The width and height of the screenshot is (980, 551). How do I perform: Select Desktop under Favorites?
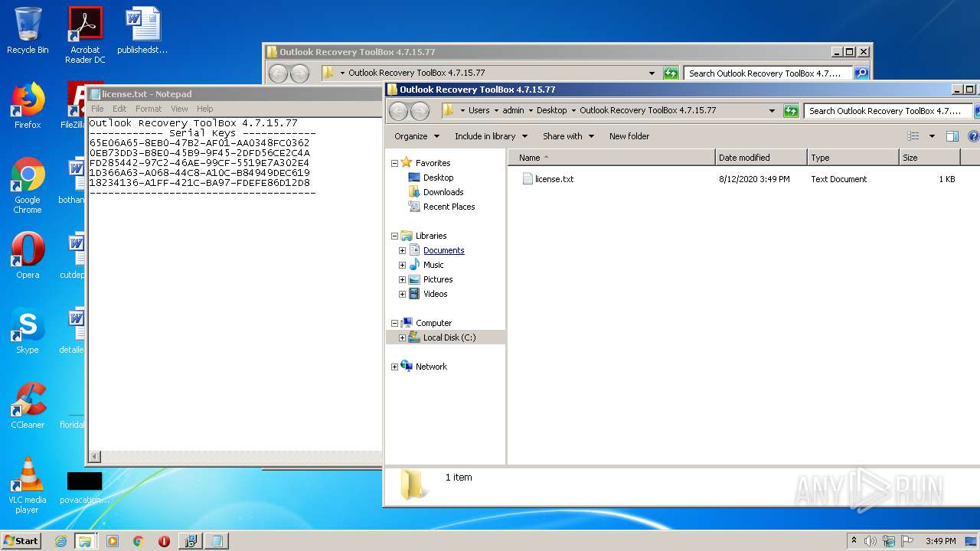pos(438,178)
